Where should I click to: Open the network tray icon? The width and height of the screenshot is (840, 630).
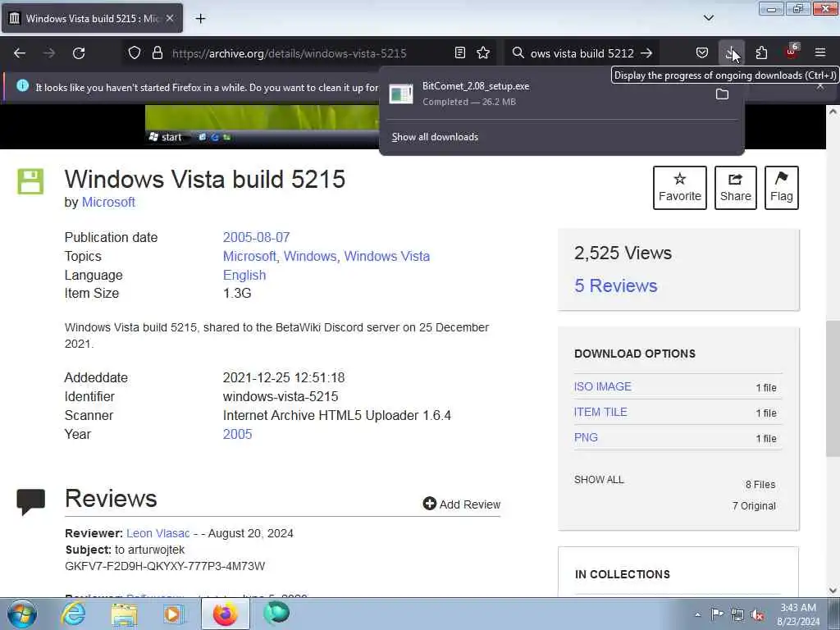pos(737,615)
